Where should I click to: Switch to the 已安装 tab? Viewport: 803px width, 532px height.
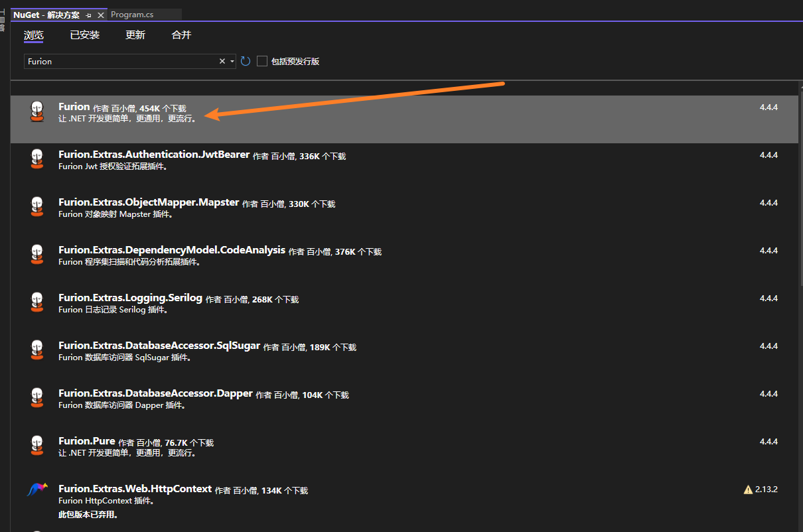(85, 35)
